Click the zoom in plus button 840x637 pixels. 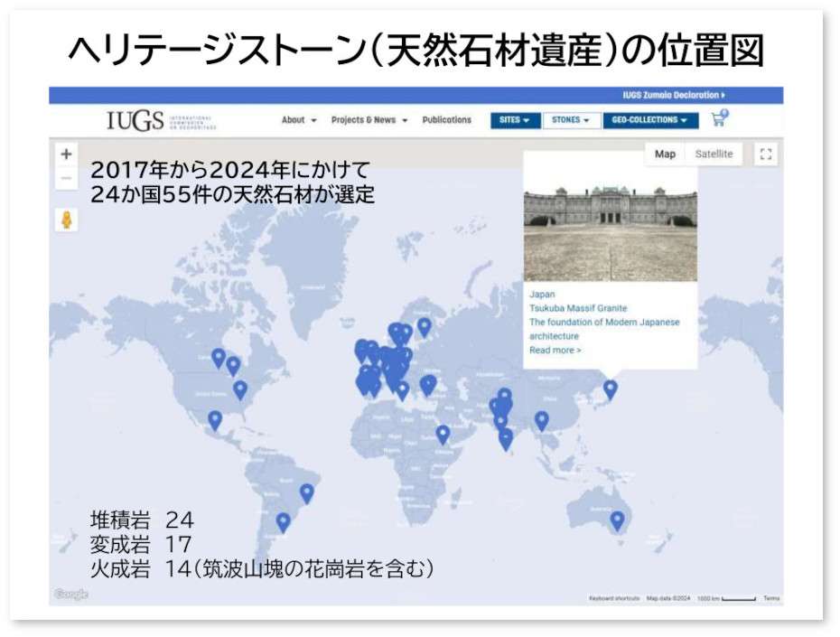(66, 154)
